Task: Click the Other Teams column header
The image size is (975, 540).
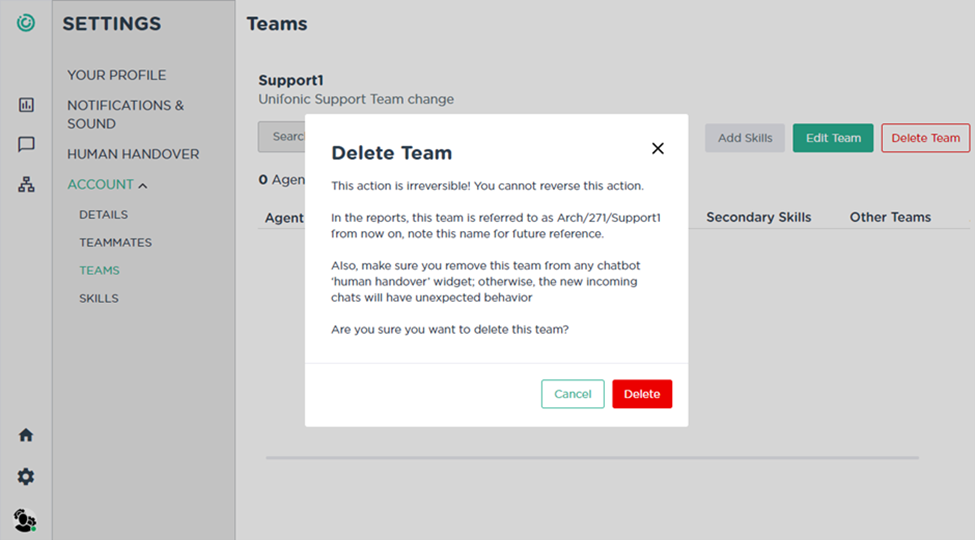Action: (x=890, y=217)
